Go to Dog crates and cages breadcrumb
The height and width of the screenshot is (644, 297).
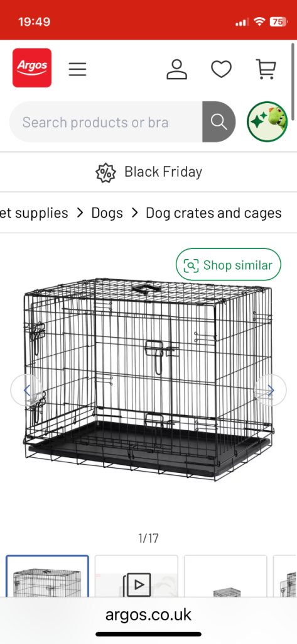click(213, 213)
